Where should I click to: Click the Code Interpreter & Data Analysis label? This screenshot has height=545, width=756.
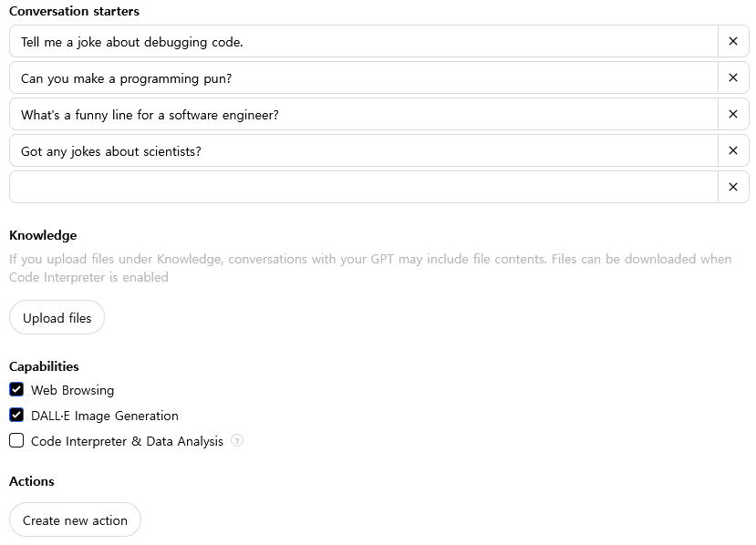[127, 441]
